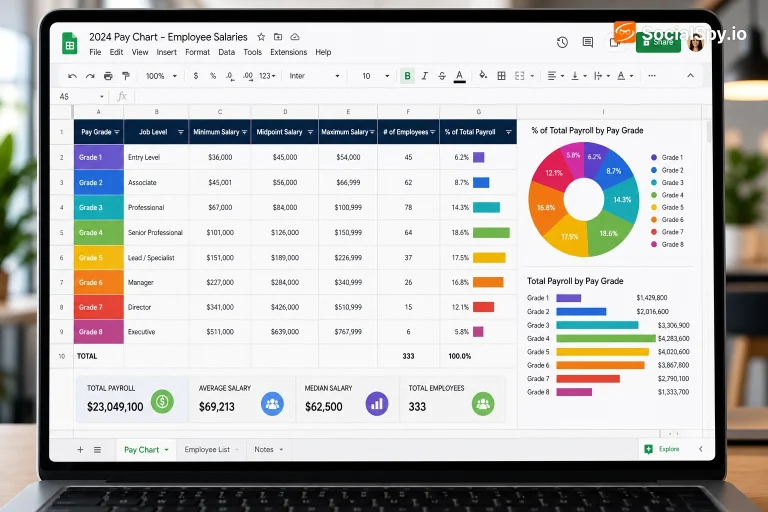Toggle italic formatting
Viewport: 768px width, 512px height.
[425, 76]
